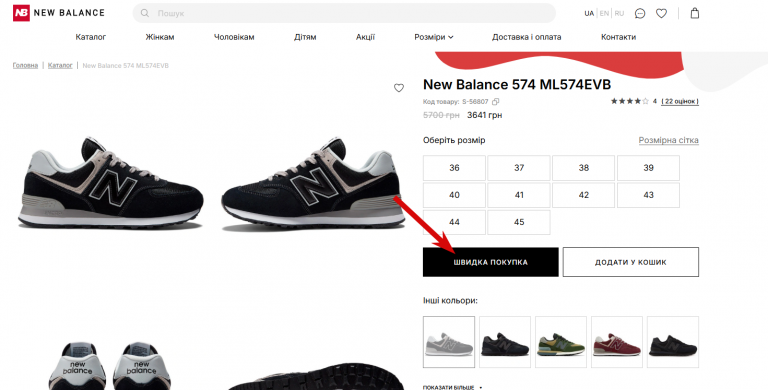Select size 45
768x390 pixels.
519,222
